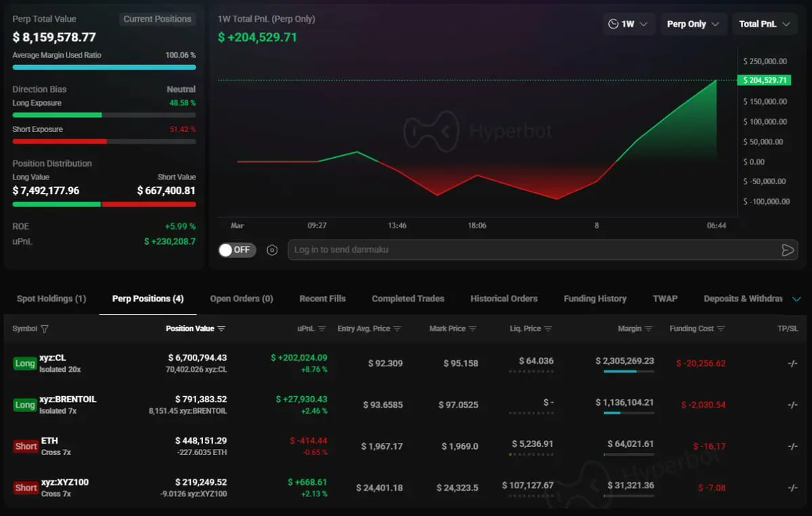This screenshot has height=516, width=812.
Task: Sort by Liq. Price column icon
Action: tap(548, 329)
